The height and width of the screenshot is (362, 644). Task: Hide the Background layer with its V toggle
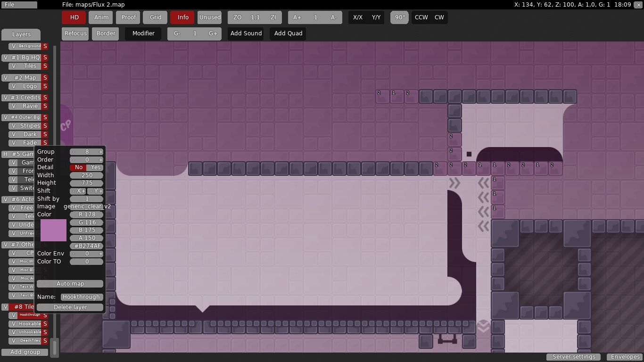coord(14,46)
